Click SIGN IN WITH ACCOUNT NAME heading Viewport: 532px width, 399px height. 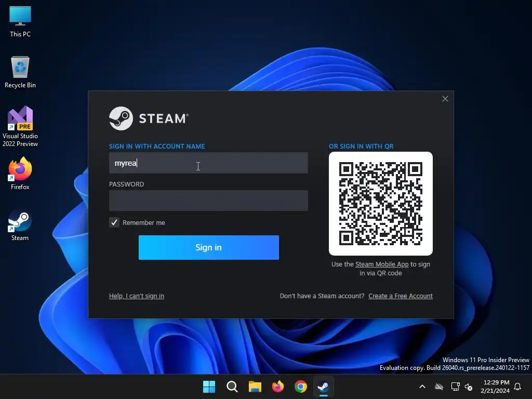click(157, 146)
